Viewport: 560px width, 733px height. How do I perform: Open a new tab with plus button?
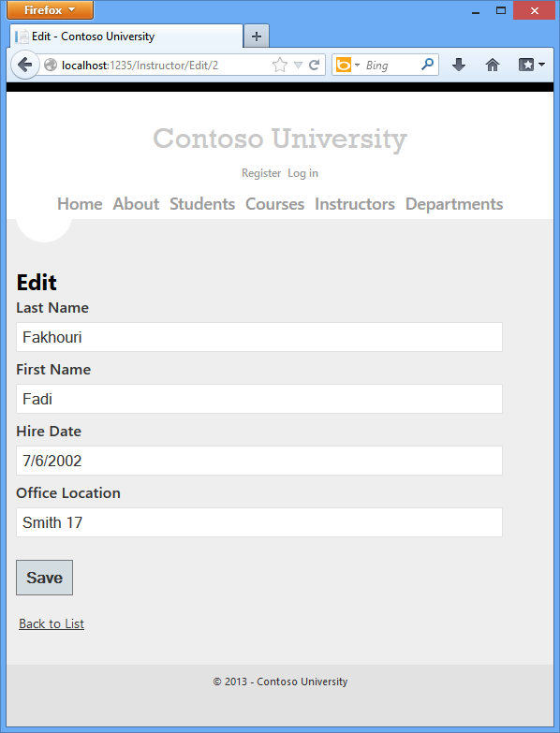(x=257, y=37)
